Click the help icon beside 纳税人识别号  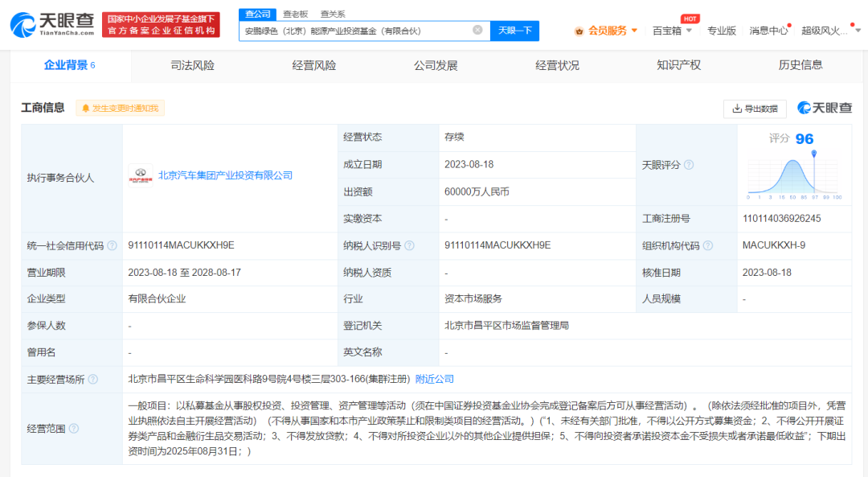pyautogui.click(x=410, y=245)
